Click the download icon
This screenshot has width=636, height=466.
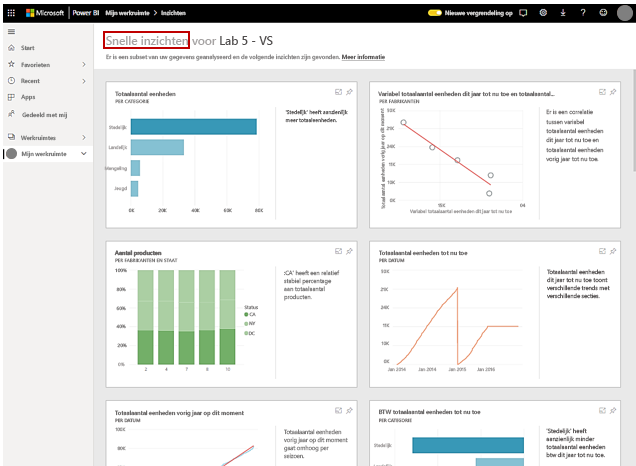[x=563, y=13]
